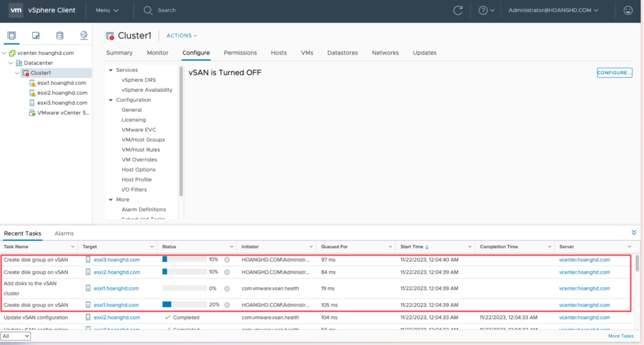Select esxi1.hoanghd.com in the inventory tree
Viewport: 644px width, 345px height.
(x=62, y=83)
